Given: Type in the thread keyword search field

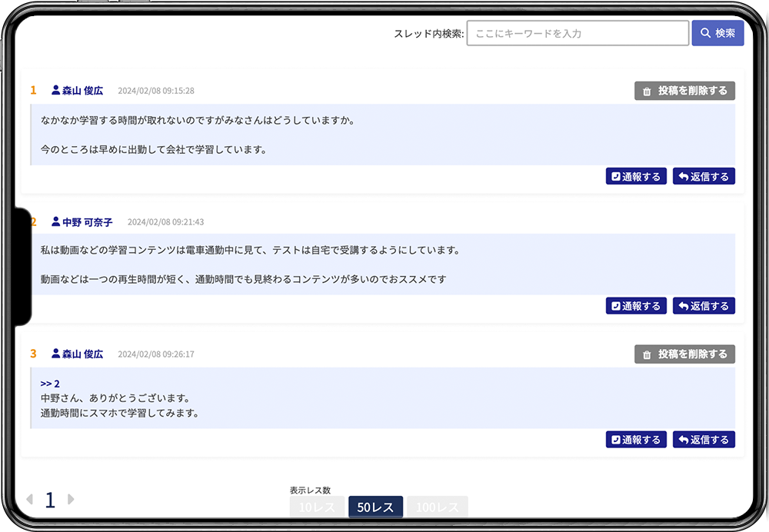Looking at the screenshot, I should coord(577,33).
